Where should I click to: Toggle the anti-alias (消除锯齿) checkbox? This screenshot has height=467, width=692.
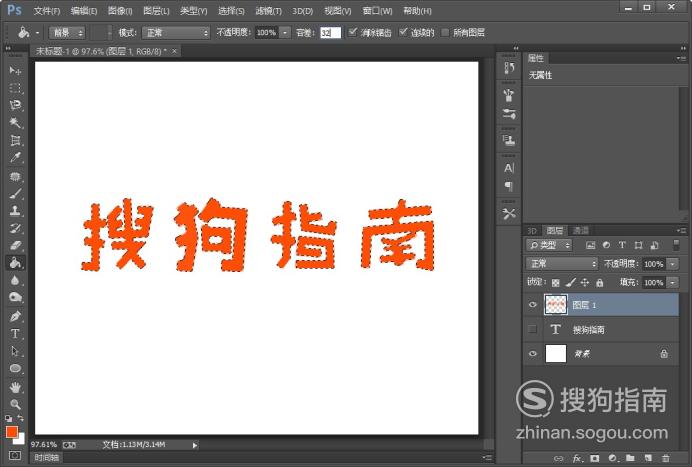(352, 32)
